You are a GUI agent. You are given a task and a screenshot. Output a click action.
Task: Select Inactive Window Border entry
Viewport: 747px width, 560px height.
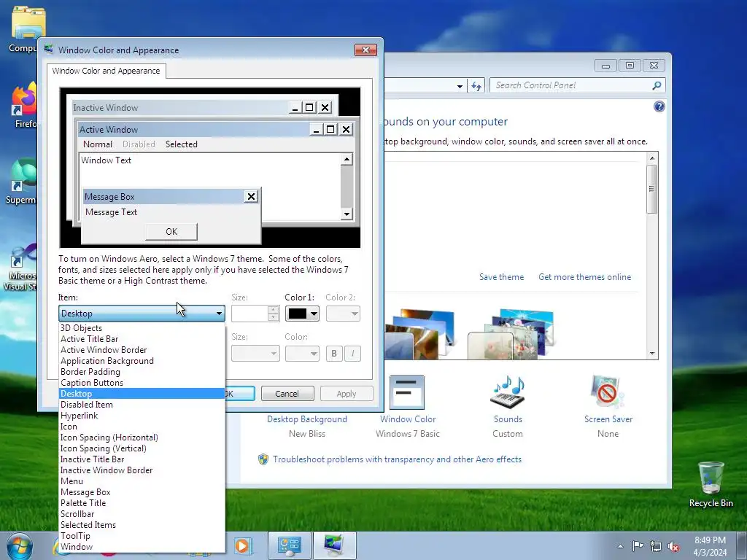(x=142, y=470)
